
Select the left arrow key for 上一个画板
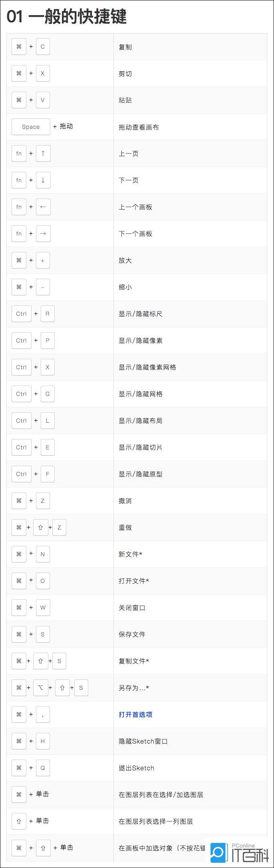tap(43, 207)
